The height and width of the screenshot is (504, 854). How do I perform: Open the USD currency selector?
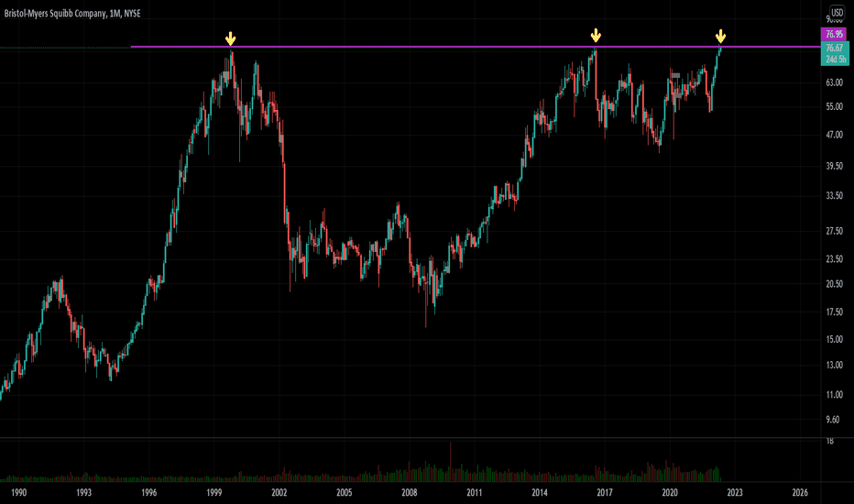[837, 13]
